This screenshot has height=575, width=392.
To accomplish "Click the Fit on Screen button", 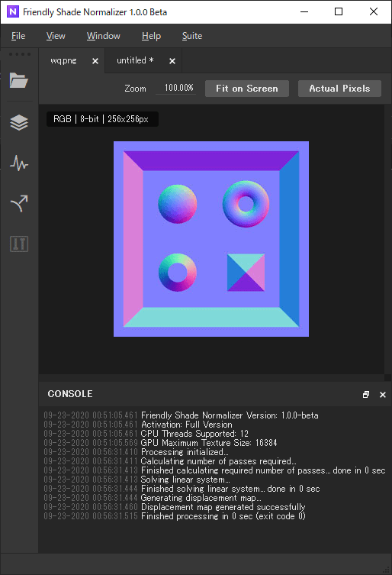I will point(247,89).
